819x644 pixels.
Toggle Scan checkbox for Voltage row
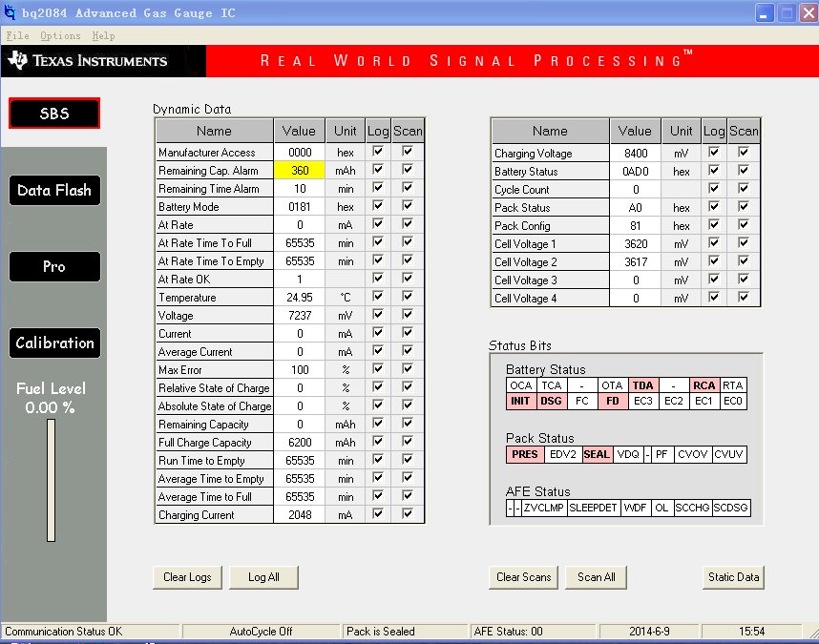(408, 314)
